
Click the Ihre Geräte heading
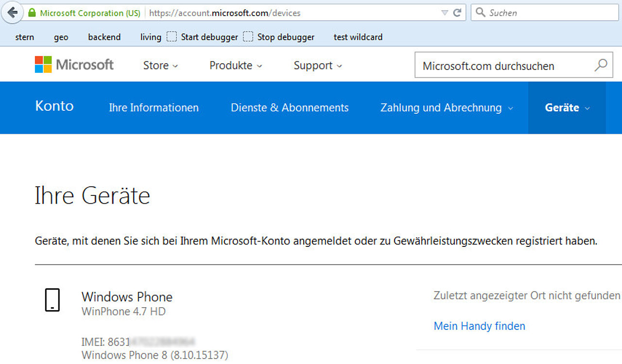click(92, 196)
